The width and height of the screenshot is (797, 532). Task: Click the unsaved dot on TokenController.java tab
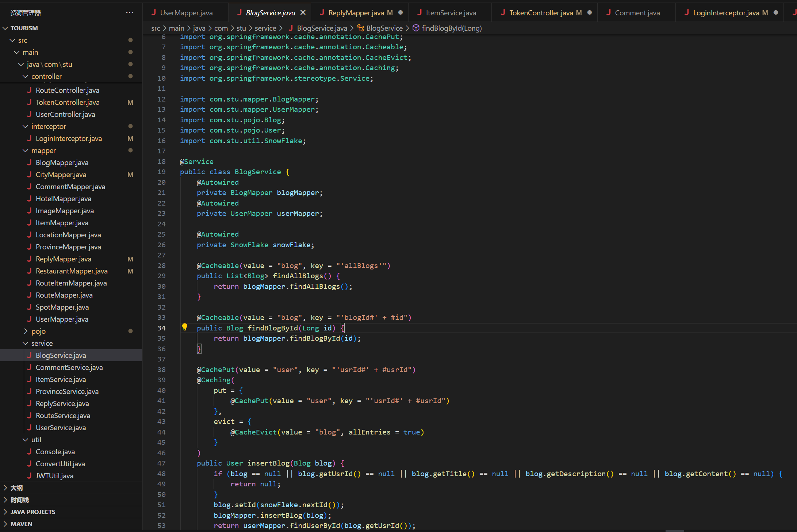coord(590,13)
